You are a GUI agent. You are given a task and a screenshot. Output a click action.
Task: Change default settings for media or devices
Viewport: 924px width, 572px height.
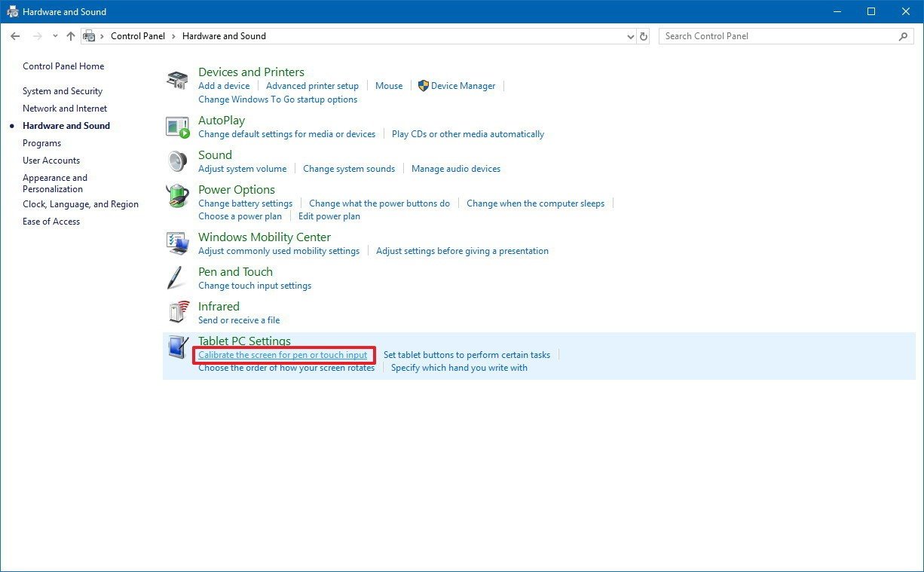pyautogui.click(x=286, y=134)
